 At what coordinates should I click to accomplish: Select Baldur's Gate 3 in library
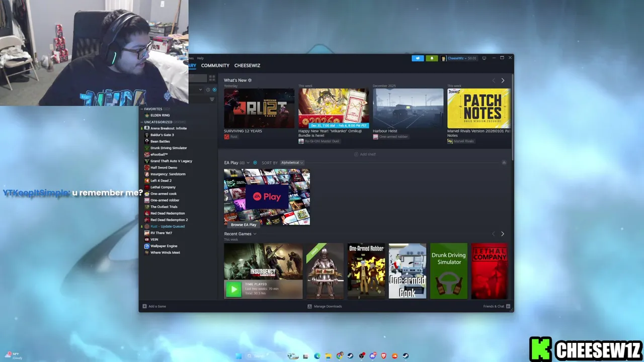[x=162, y=135]
